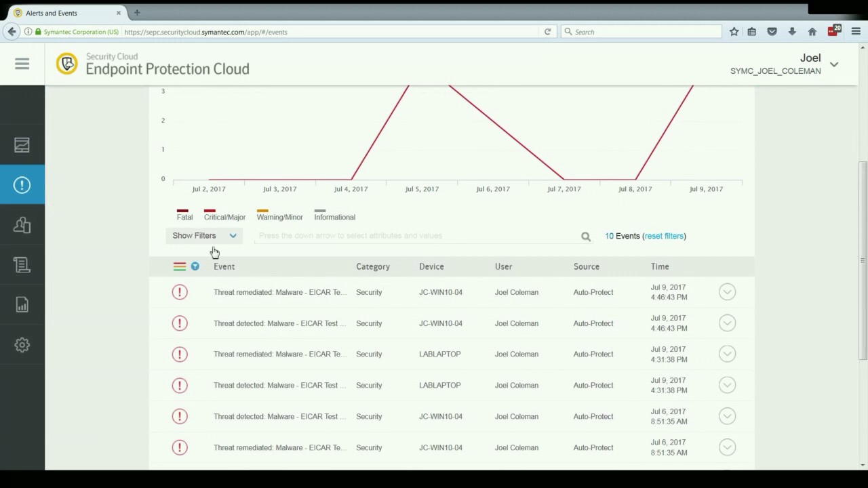Click the SYMC_JOEL_COLEMAN account text

click(x=775, y=71)
